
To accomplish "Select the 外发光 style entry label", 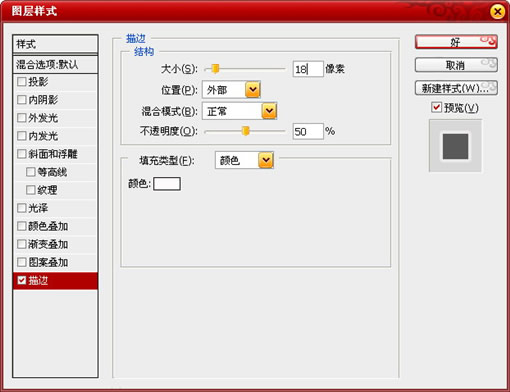I will click(43, 118).
